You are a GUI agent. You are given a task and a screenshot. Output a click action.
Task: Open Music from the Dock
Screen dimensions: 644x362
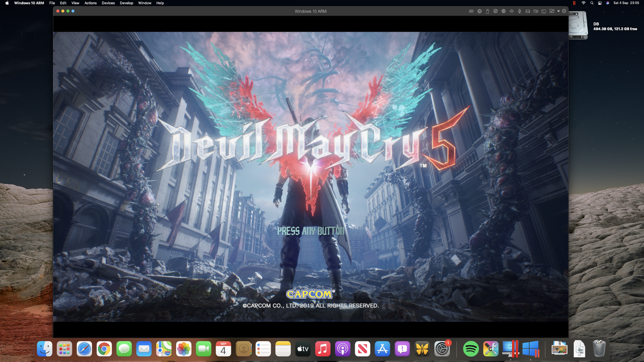(323, 349)
